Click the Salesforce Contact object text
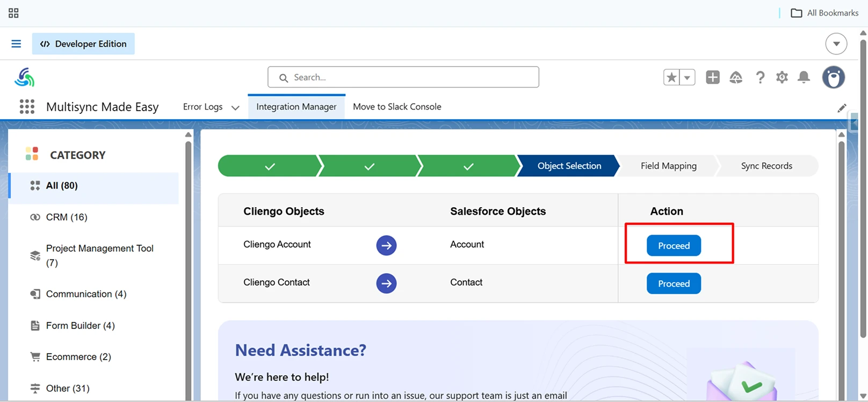 tap(466, 282)
